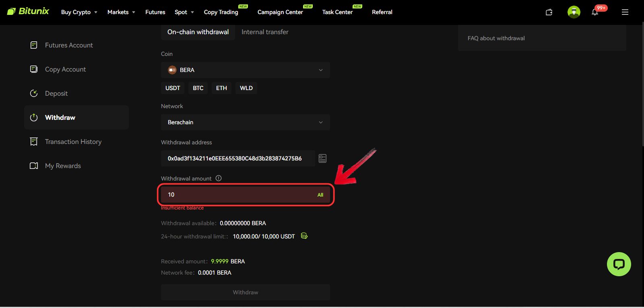Image resolution: width=644 pixels, height=308 pixels.
Task: Open the wallet icon in header
Action: 549,12
